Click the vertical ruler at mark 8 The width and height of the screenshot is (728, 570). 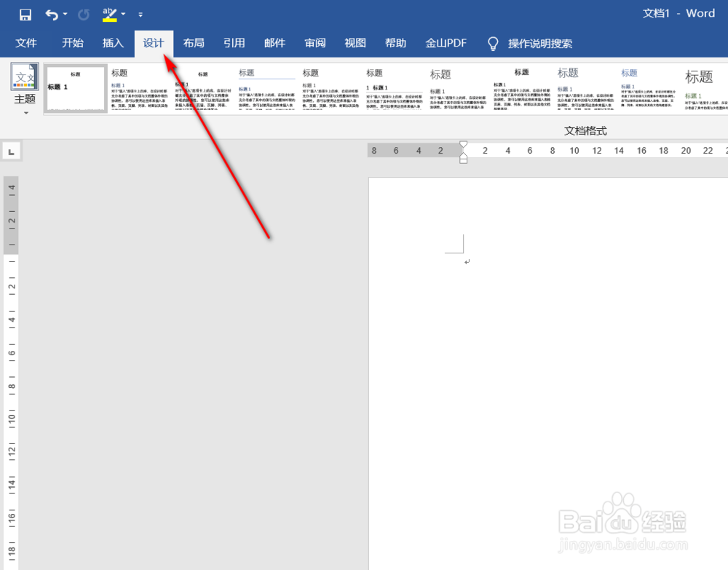pyautogui.click(x=12, y=387)
